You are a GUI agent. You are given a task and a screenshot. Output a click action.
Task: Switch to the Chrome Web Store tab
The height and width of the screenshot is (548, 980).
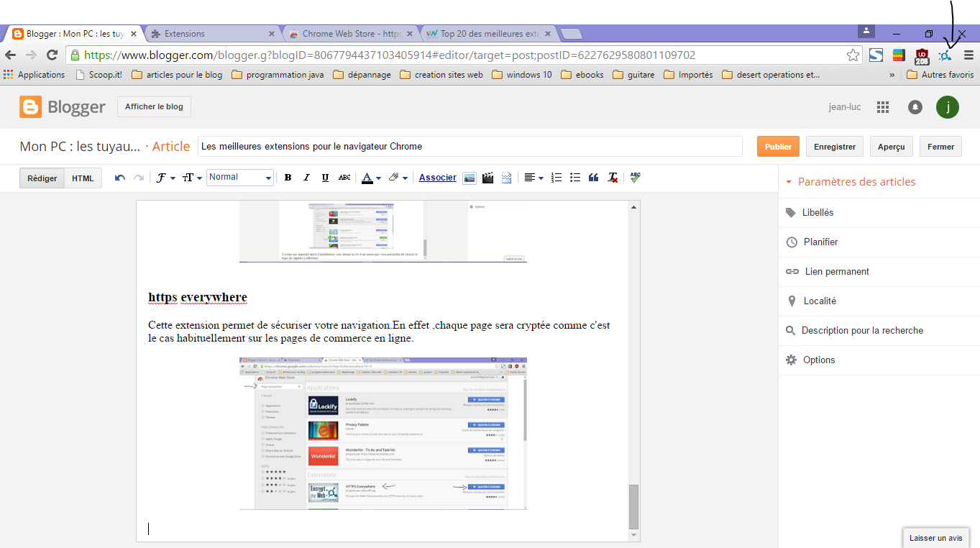coord(351,34)
